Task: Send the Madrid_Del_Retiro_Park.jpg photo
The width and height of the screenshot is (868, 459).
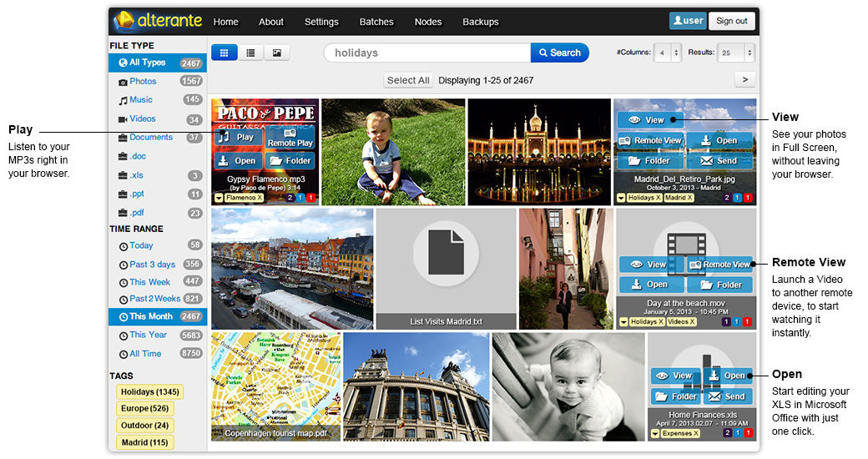Action: point(719,161)
